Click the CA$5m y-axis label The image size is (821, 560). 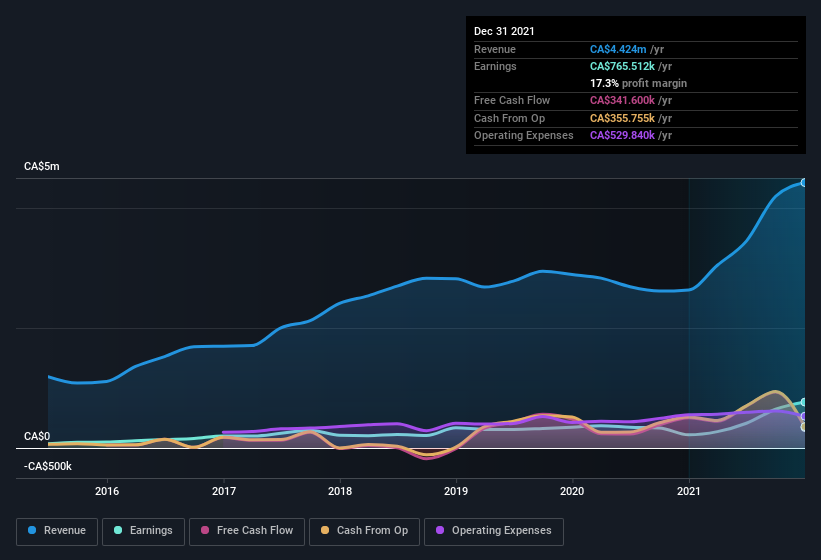(x=42, y=166)
